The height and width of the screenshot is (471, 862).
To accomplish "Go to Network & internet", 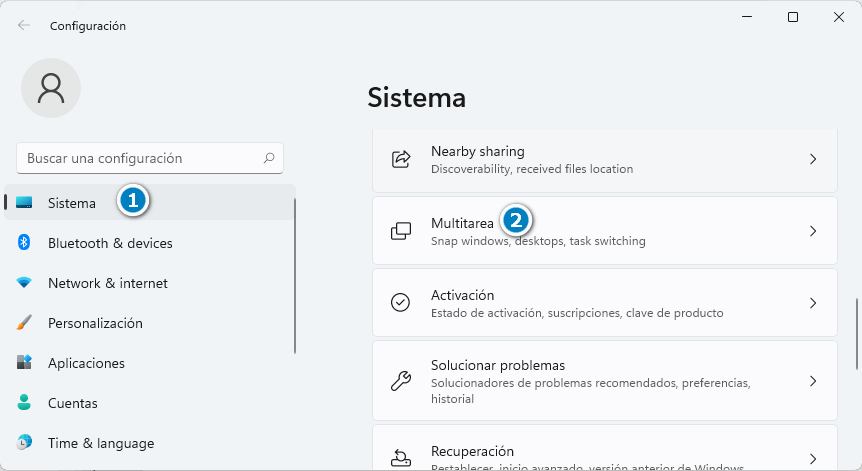I will click(150, 282).
